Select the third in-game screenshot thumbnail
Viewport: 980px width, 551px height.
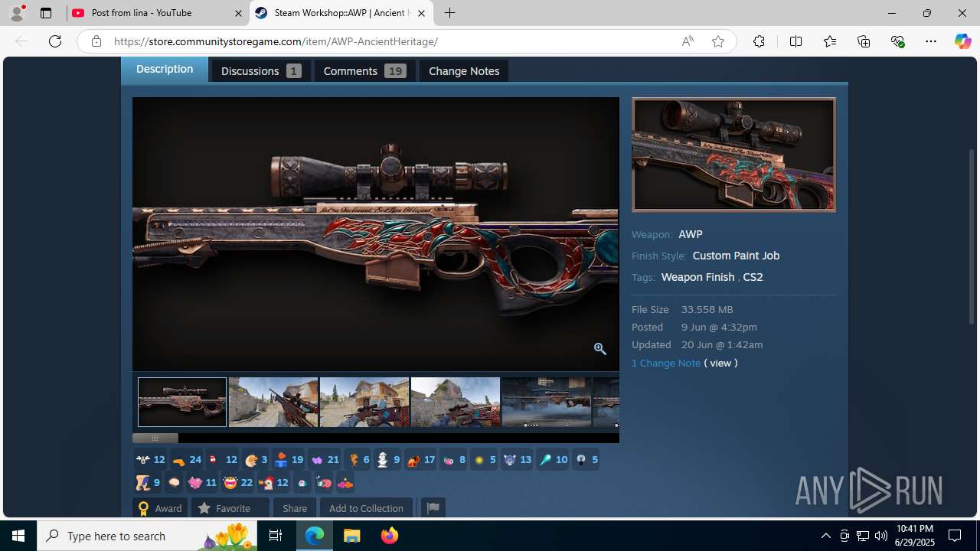[x=364, y=402]
